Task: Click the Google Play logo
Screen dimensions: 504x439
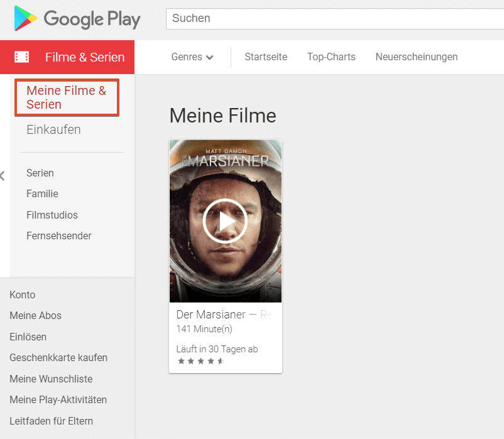Action: pos(77,19)
